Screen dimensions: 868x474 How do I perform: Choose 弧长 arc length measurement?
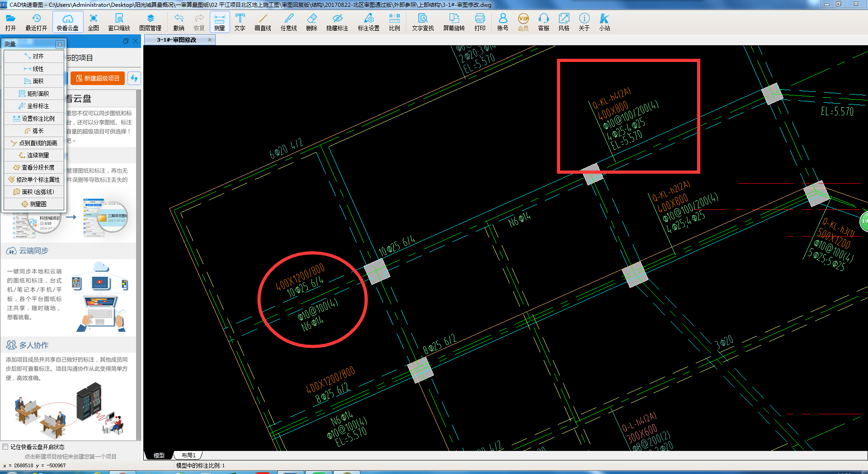coord(34,131)
